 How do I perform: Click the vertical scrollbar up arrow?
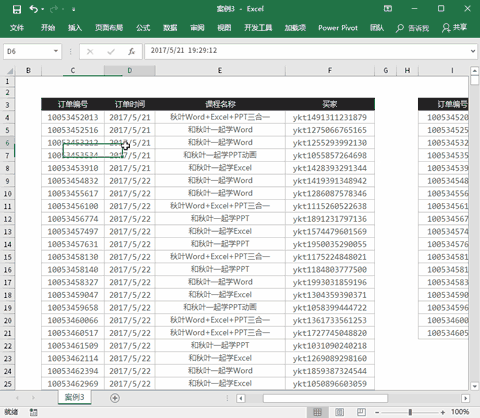(474, 71)
